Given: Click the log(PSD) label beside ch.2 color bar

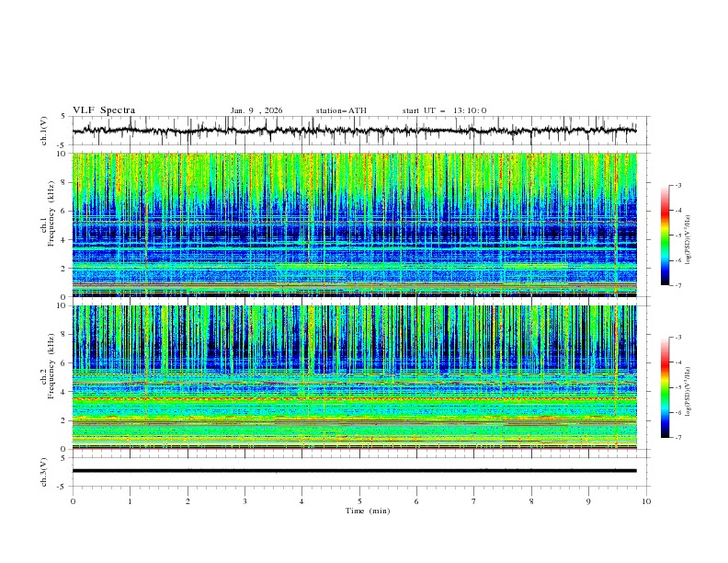Looking at the screenshot, I should pyautogui.click(x=688, y=392).
